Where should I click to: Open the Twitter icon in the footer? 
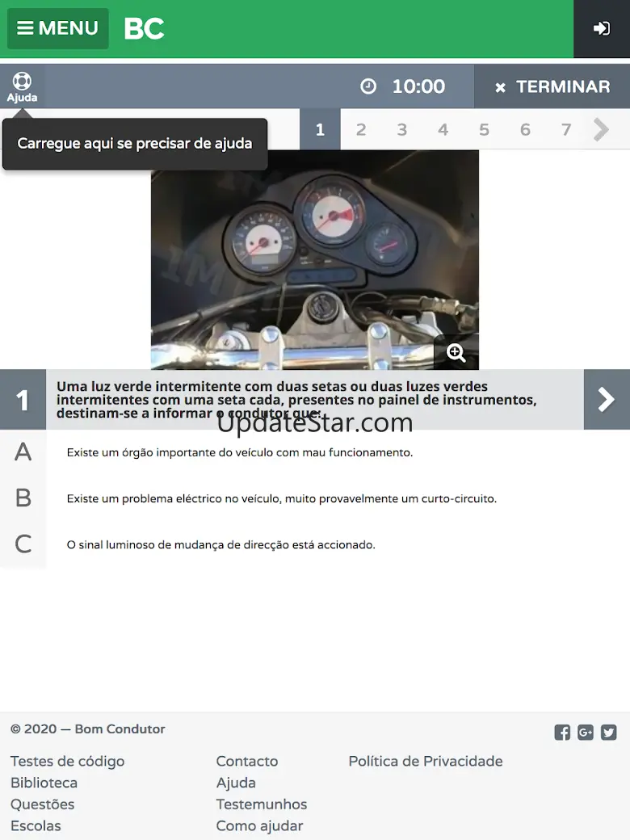coord(608,733)
